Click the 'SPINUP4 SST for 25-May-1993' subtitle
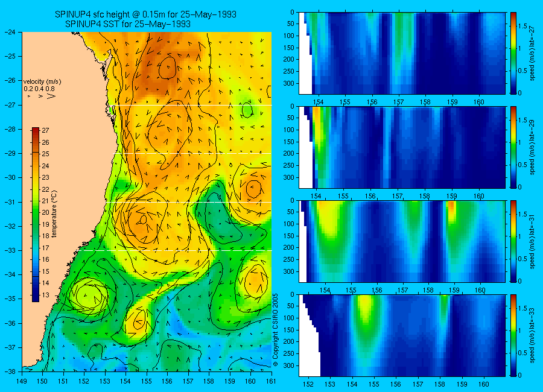 [128, 24]
